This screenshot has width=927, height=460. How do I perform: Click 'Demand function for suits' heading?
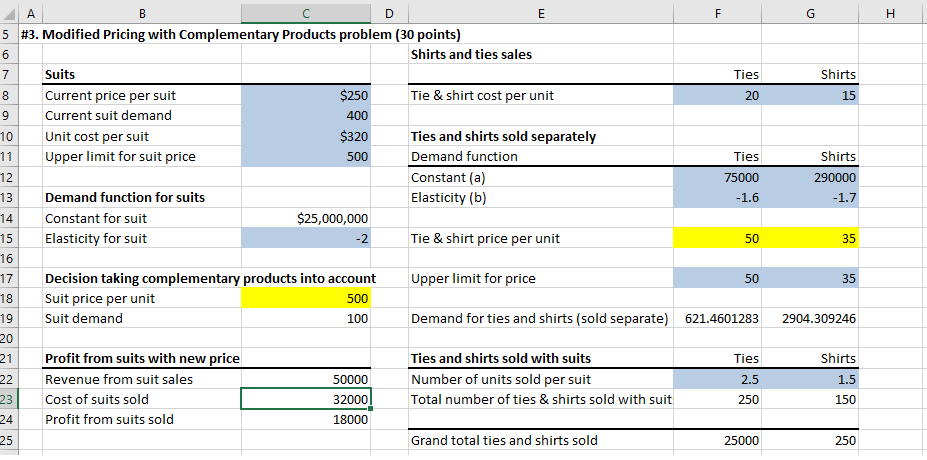coord(125,197)
